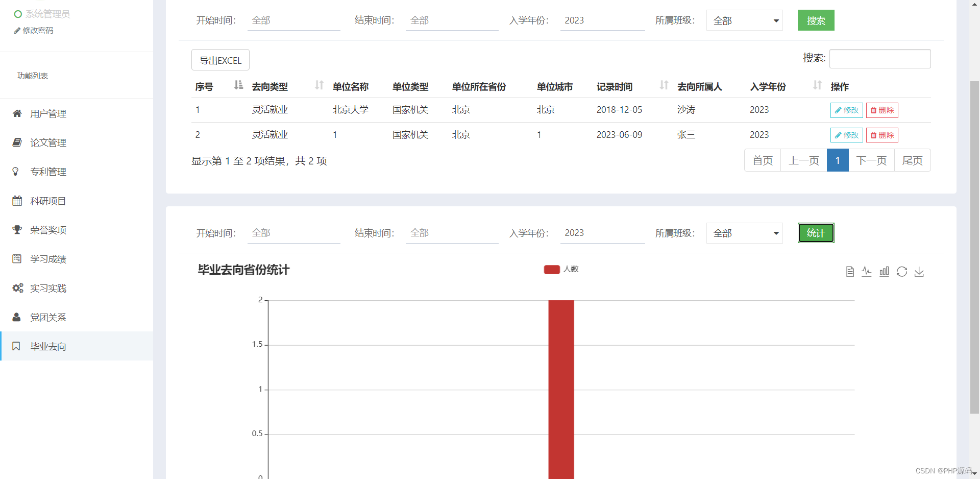The height and width of the screenshot is (479, 980).
Task: Open 学习成绩 menu
Action: pos(77,259)
